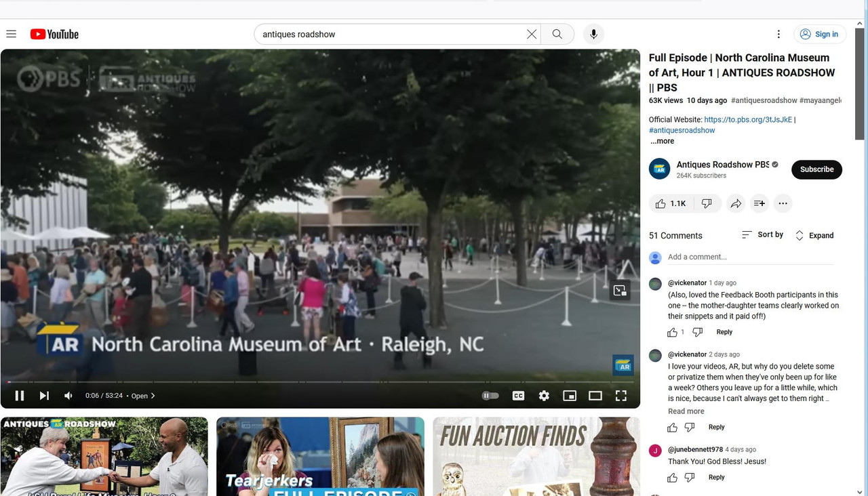Expand Read more on vickenator's comment
The width and height of the screenshot is (868, 496).
click(x=686, y=411)
